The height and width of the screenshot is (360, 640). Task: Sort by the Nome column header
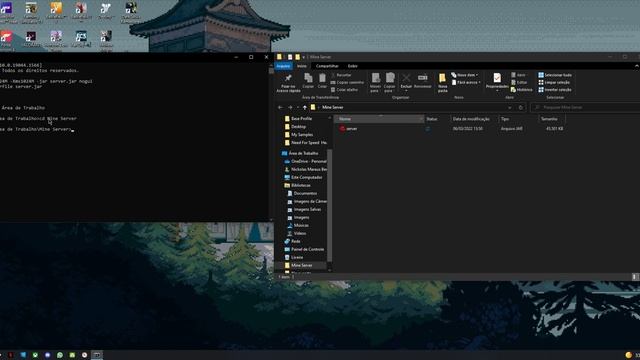[x=380, y=119]
